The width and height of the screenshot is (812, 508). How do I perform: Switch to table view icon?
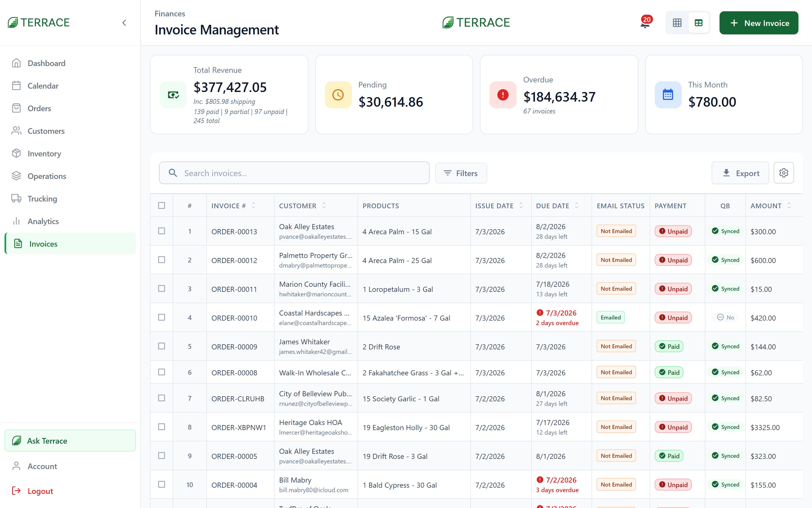coord(698,23)
